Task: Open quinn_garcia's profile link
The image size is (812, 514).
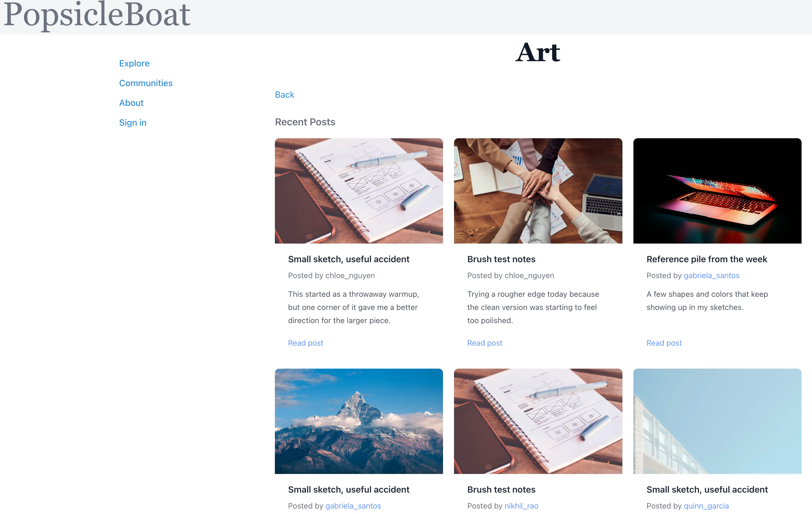Action: [706, 505]
